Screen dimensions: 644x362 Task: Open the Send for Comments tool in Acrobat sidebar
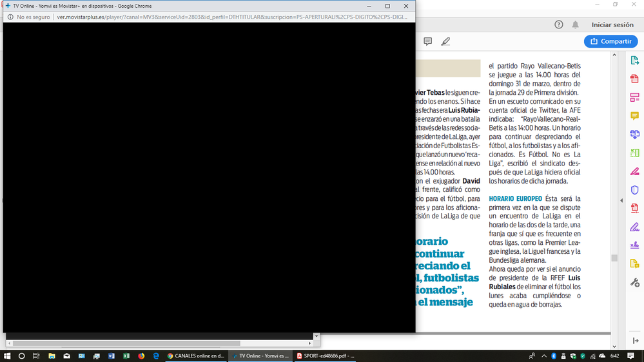coord(634,263)
